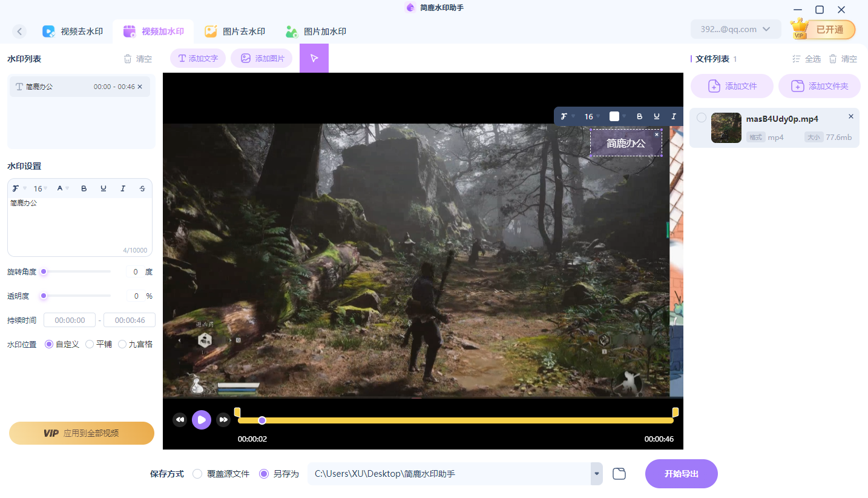Click the fast-forward button

pos(223,419)
